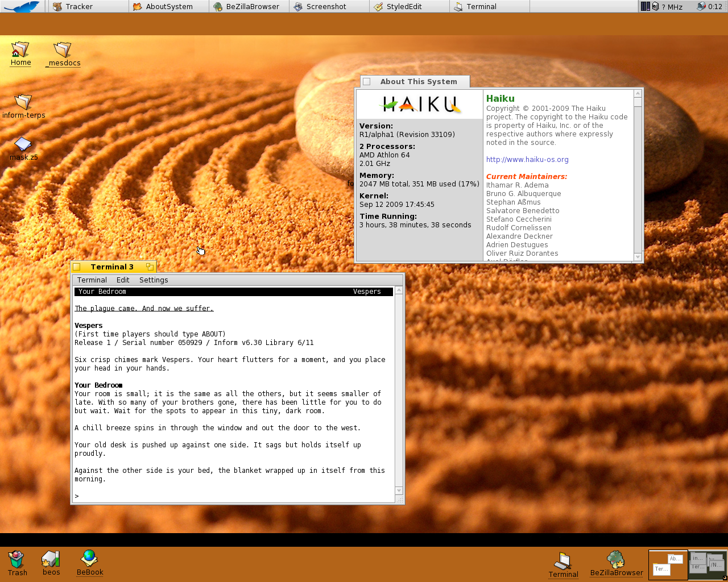Image resolution: width=728 pixels, height=582 pixels.
Task: Open the Home folder desktop icon
Action: point(20,53)
